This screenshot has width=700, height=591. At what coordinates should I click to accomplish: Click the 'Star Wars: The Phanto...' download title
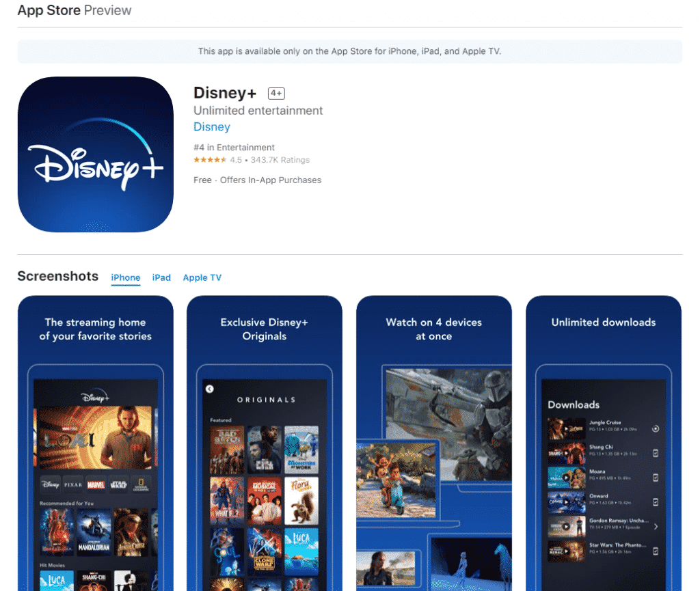click(x=618, y=545)
